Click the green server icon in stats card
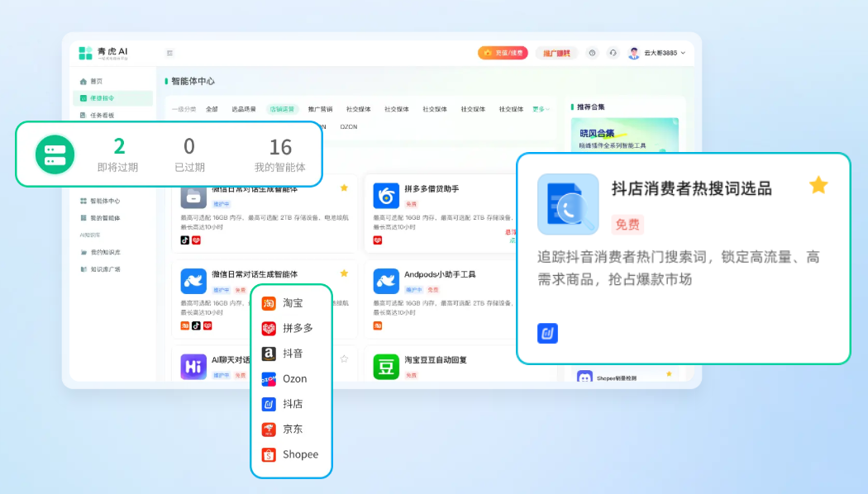Image resolution: width=868 pixels, height=494 pixels. coord(55,154)
